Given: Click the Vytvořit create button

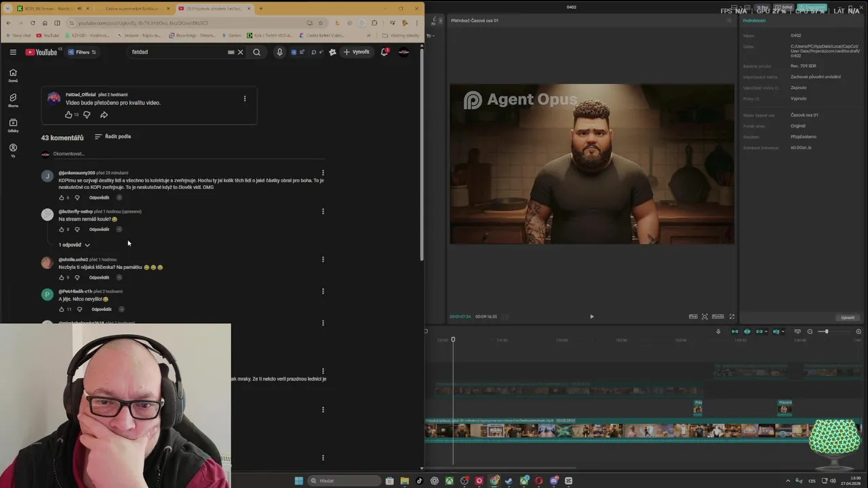Looking at the screenshot, I should click(357, 52).
